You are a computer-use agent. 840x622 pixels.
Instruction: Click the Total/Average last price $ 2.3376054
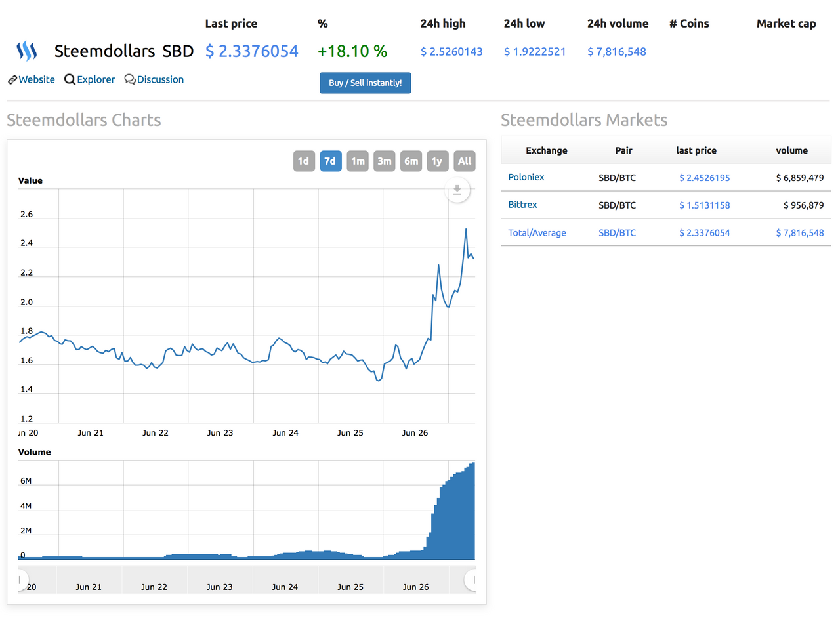704,233
